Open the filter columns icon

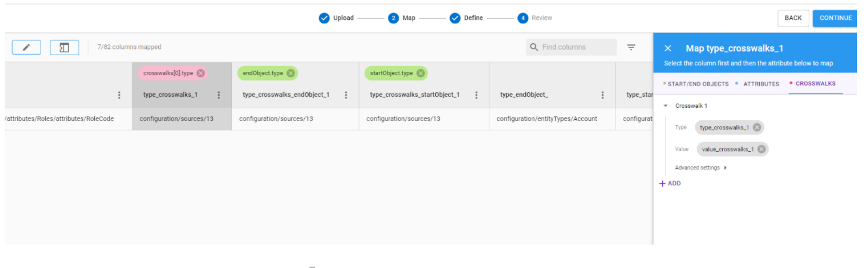point(631,47)
